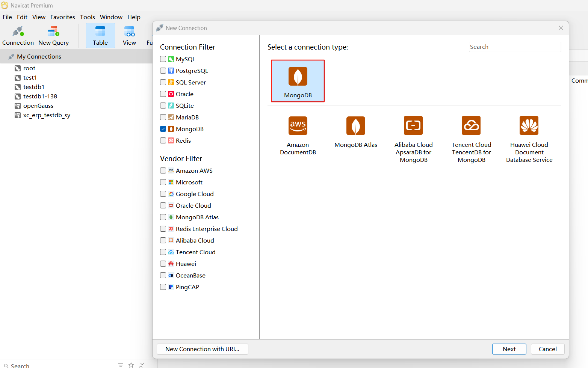Enable the Huawei vendor filter
588x368 pixels.
click(x=163, y=264)
